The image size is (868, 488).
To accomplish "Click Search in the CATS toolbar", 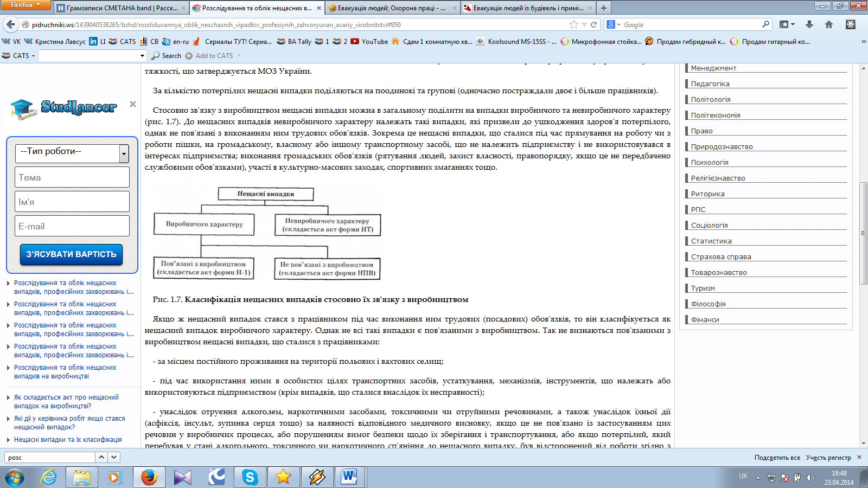I will pos(166,55).
